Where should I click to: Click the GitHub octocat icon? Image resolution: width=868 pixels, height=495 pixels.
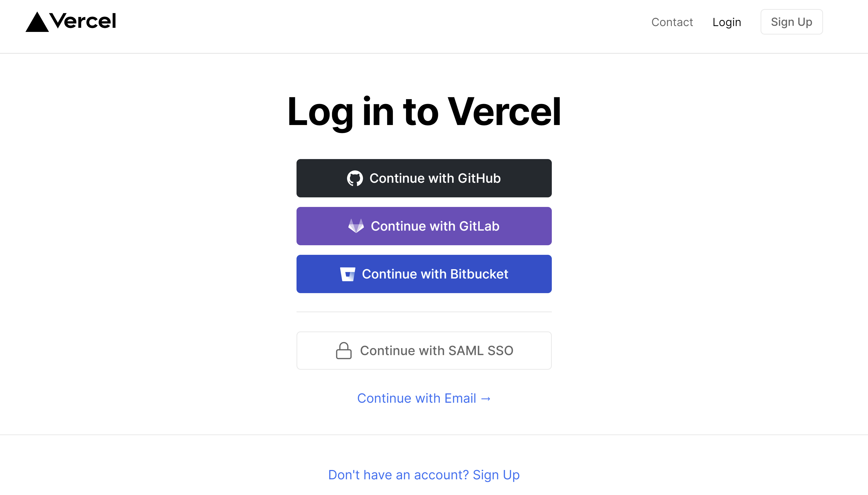pos(355,178)
